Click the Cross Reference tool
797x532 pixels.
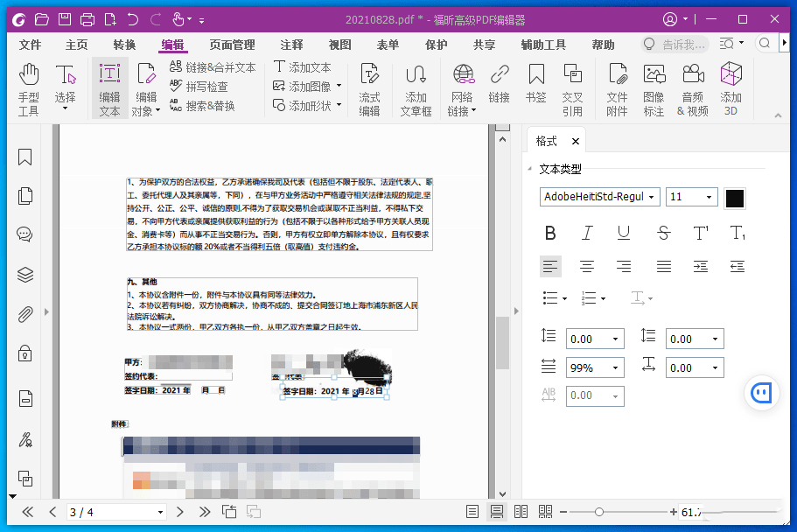[x=572, y=89]
